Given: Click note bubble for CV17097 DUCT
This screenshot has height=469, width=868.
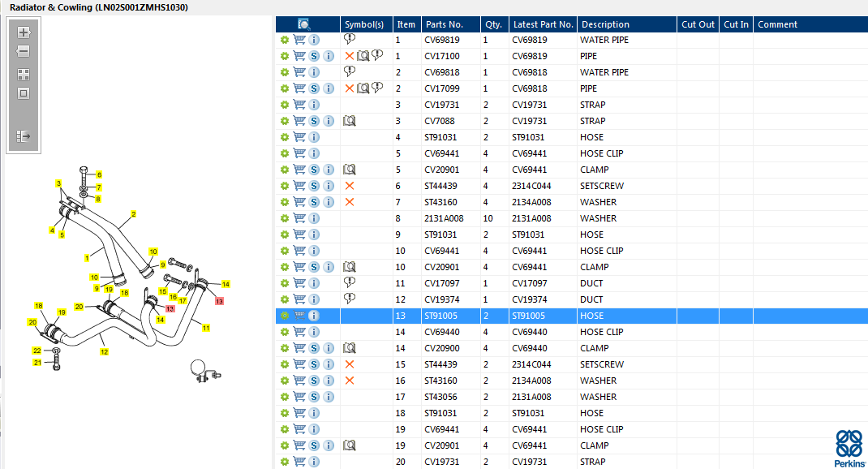Looking at the screenshot, I should coord(350,282).
